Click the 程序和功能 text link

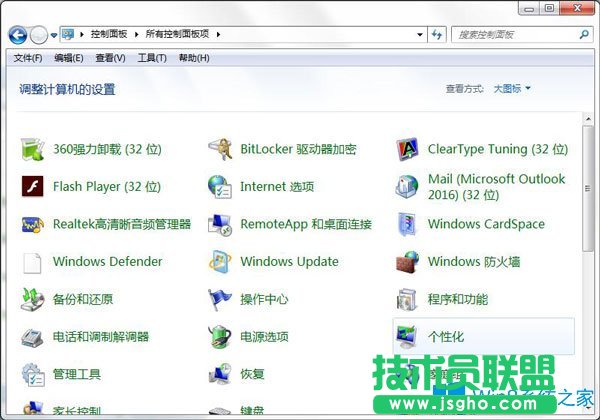pos(458,300)
